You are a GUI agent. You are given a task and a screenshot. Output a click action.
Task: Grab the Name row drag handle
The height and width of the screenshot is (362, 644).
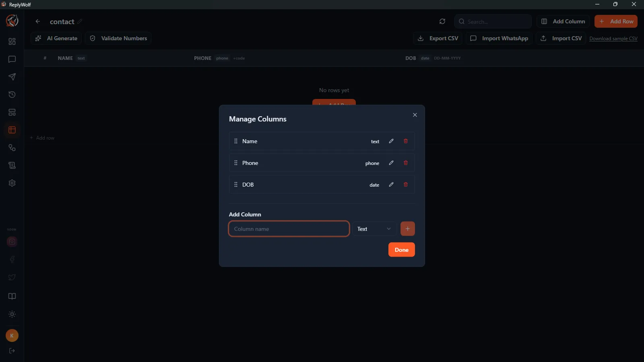click(x=236, y=141)
